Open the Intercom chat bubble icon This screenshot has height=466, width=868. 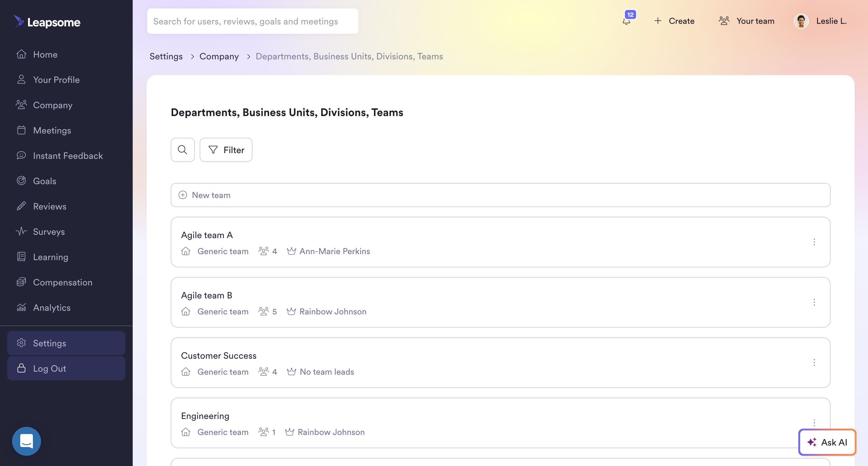point(26,441)
